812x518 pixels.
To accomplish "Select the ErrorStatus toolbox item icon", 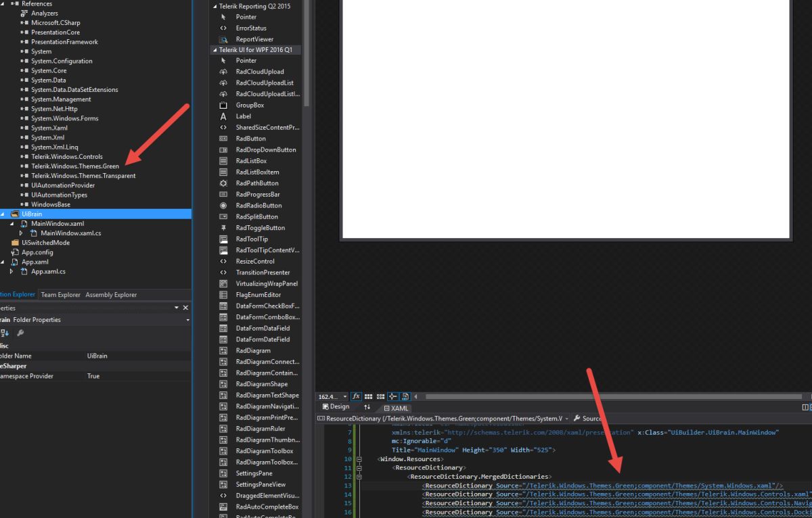I will tap(223, 28).
